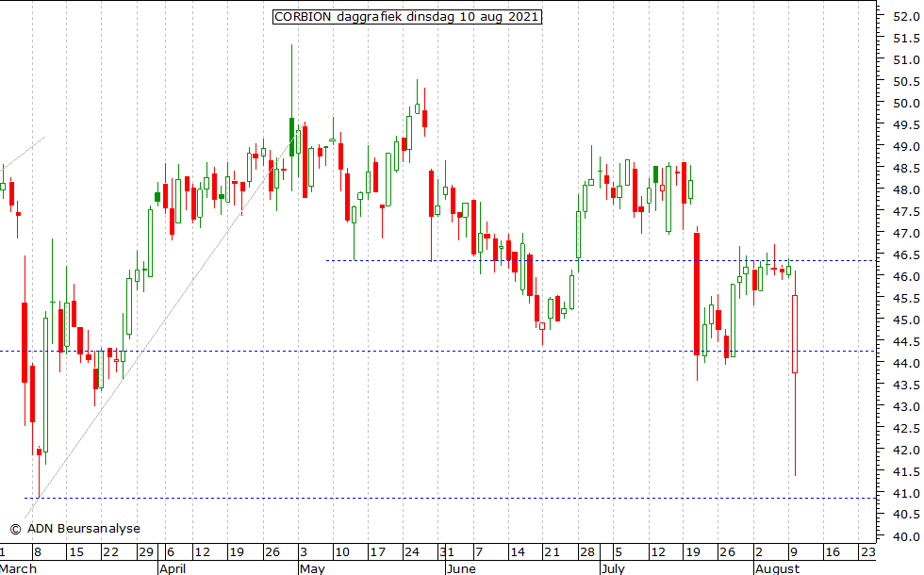Select the 45.5 price axis label
This screenshot has width=924, height=575.
[906, 298]
